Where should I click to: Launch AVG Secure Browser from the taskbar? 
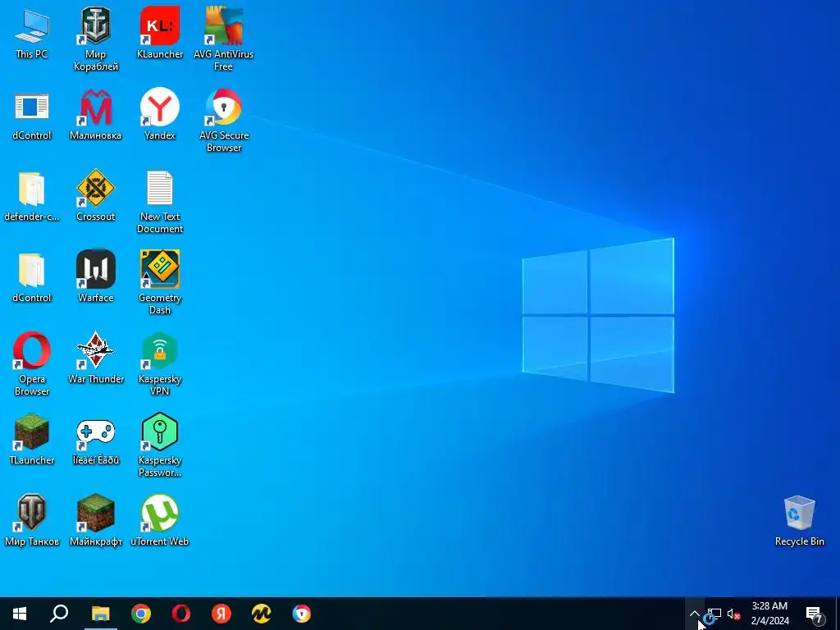pyautogui.click(x=302, y=614)
